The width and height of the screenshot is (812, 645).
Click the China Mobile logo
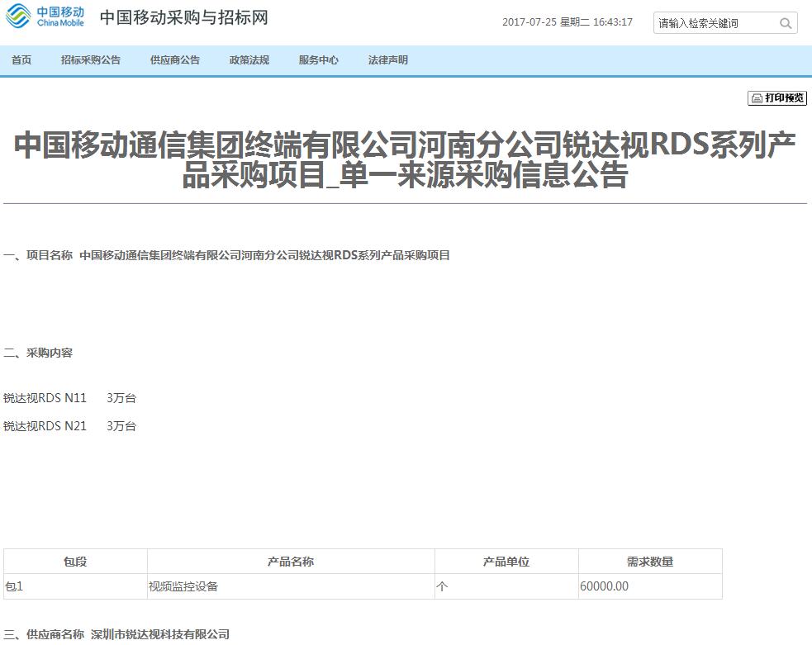(x=45, y=17)
